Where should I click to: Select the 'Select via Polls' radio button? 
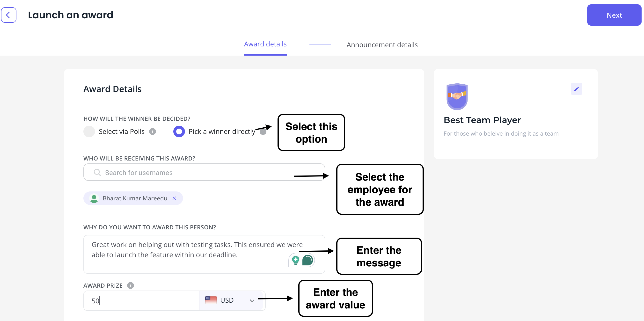point(88,131)
